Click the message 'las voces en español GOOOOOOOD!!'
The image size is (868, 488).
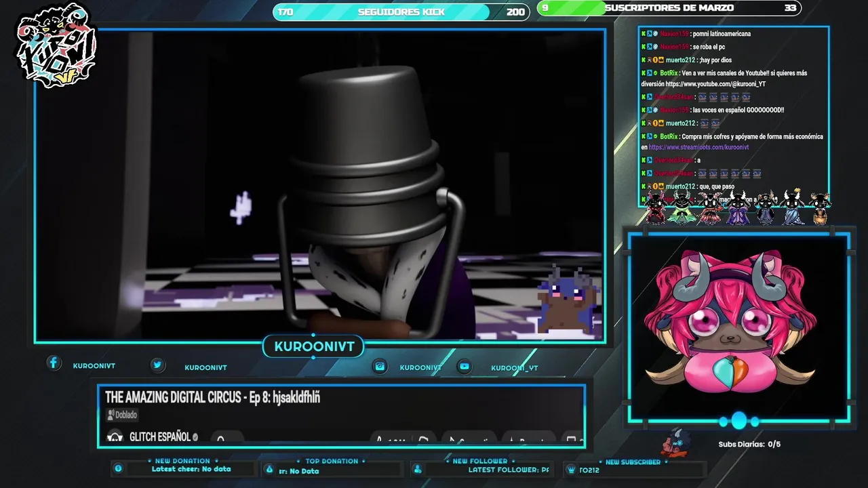click(738, 110)
